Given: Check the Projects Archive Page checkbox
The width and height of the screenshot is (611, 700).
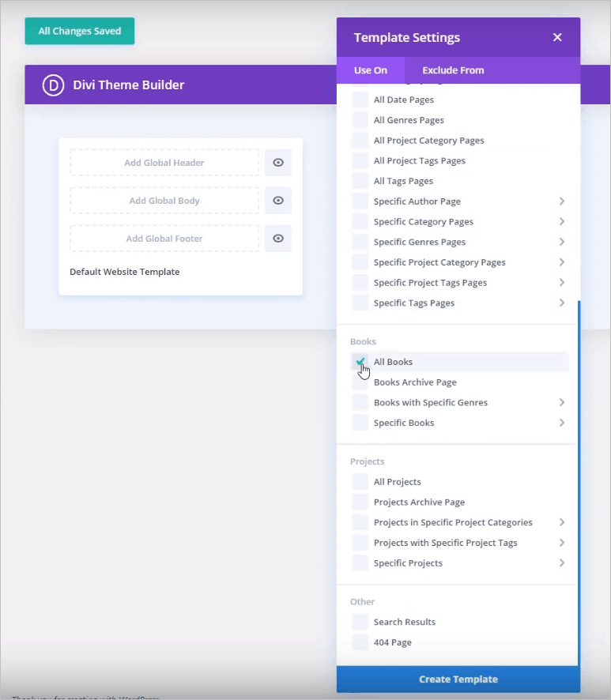Looking at the screenshot, I should [360, 502].
